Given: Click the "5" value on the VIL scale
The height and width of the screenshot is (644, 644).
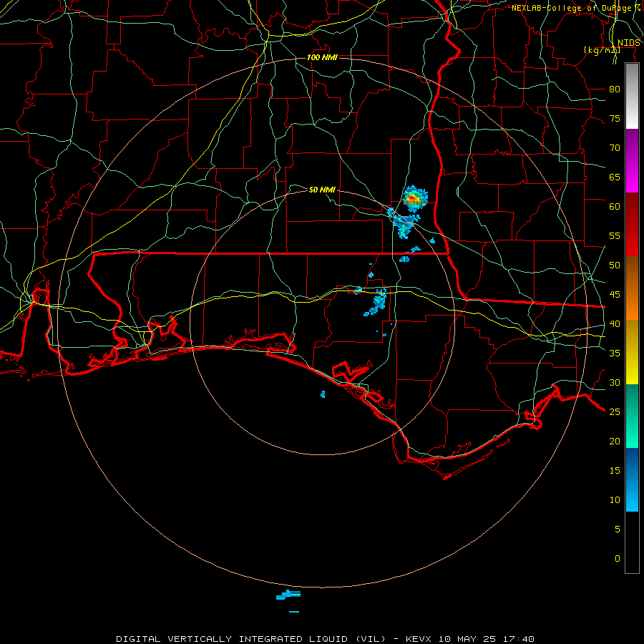Looking at the screenshot, I should [x=618, y=530].
